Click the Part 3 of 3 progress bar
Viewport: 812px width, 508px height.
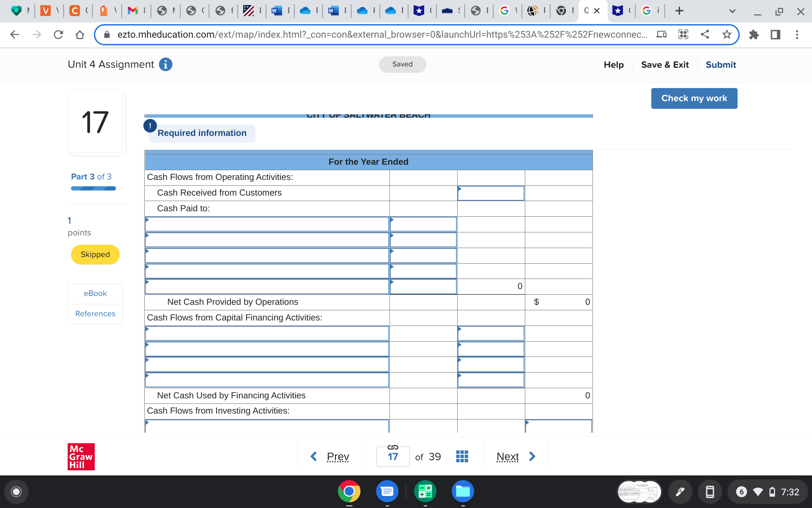tap(93, 188)
